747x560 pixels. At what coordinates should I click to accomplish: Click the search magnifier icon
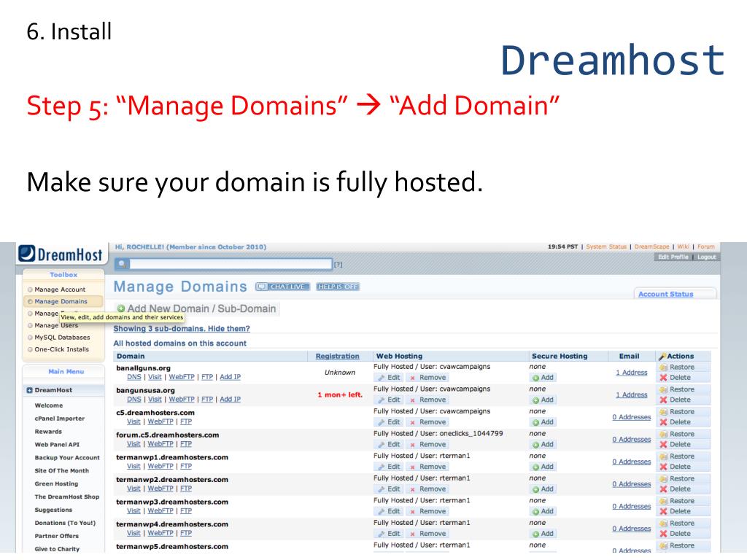point(122,264)
